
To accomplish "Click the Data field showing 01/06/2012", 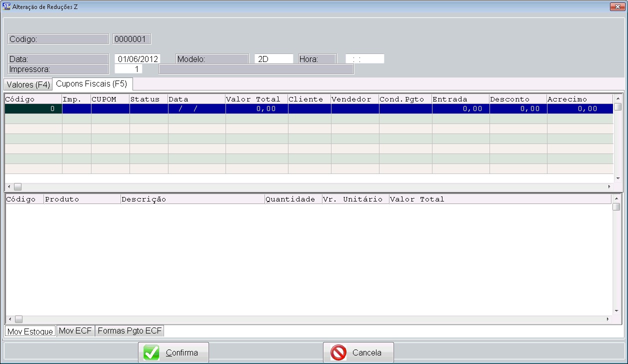I will point(137,59).
